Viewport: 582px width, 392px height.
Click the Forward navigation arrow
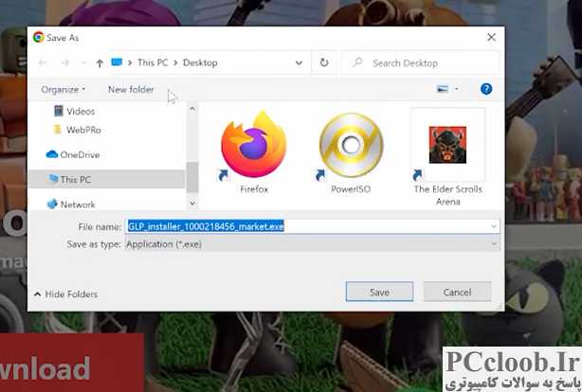coord(65,63)
